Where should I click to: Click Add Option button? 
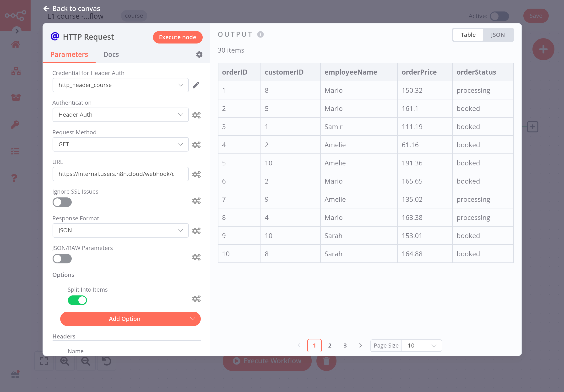[130, 319]
